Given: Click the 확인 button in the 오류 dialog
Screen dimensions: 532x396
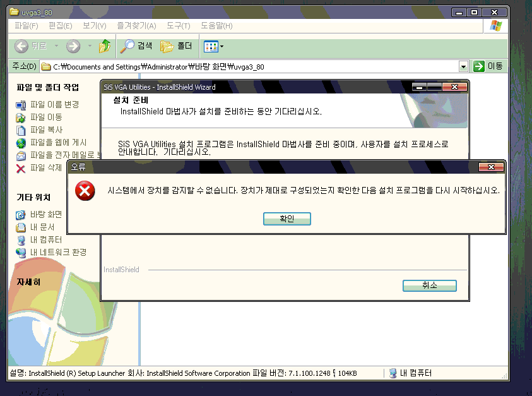Looking at the screenshot, I should pyautogui.click(x=287, y=219).
